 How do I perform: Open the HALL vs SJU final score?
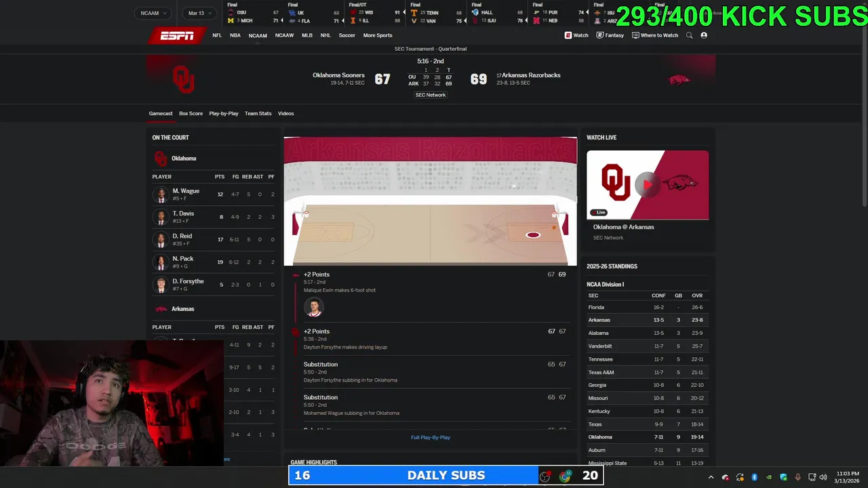pos(497,14)
